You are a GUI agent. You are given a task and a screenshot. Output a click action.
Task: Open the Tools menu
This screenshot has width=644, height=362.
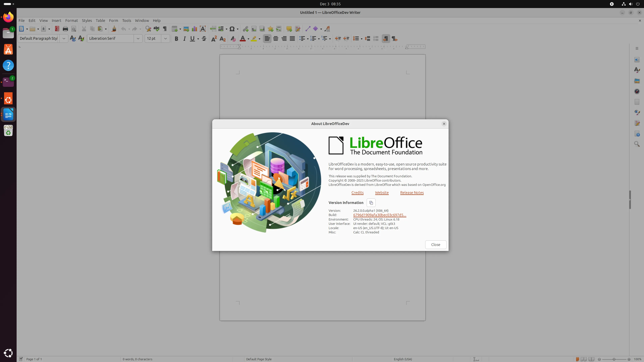point(126,20)
